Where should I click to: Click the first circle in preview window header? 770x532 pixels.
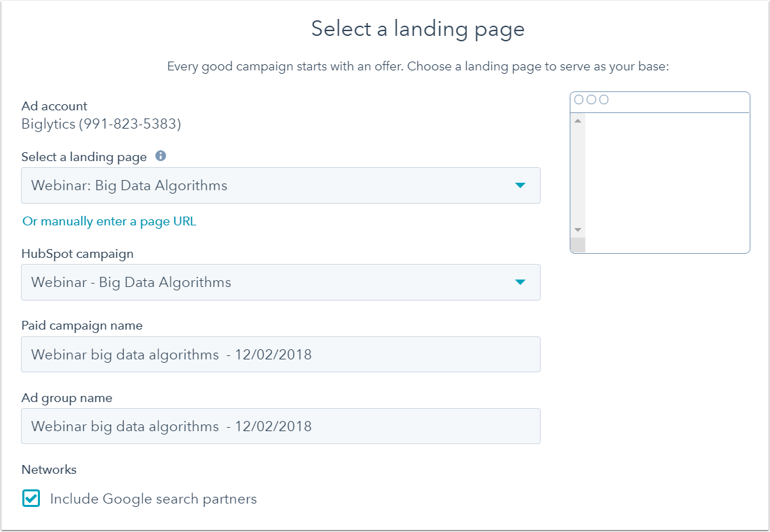pos(579,99)
